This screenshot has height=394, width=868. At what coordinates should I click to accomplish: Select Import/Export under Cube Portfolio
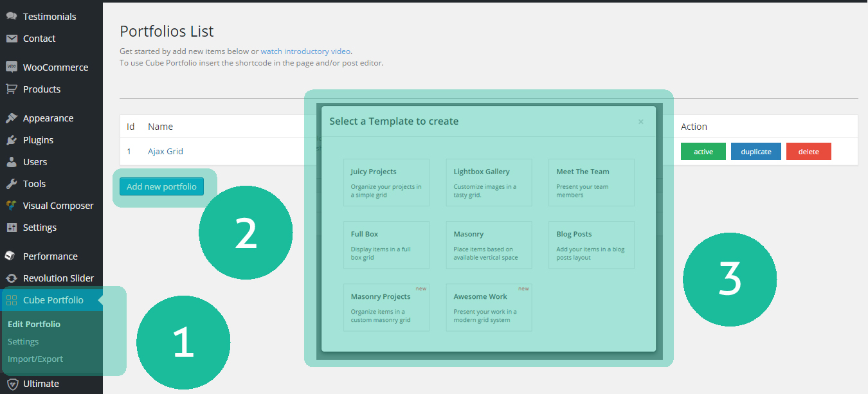35,359
